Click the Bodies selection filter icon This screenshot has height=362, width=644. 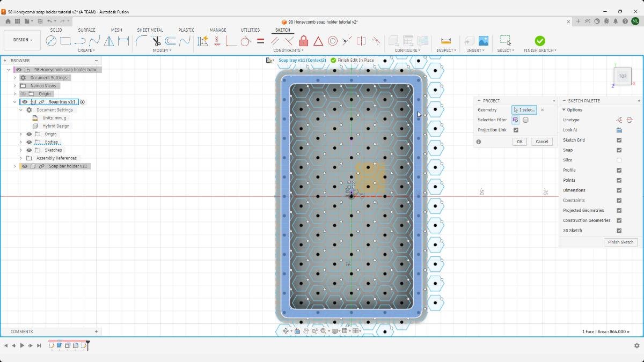(x=526, y=120)
